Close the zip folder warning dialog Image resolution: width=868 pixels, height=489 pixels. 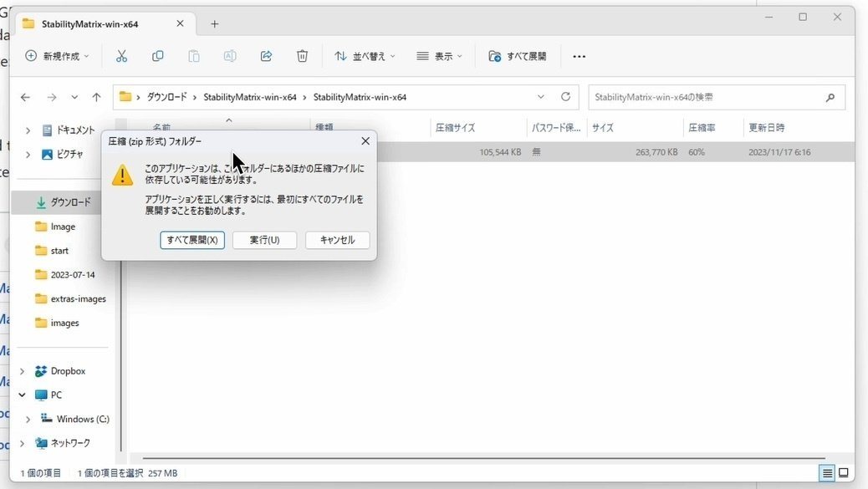pos(365,141)
